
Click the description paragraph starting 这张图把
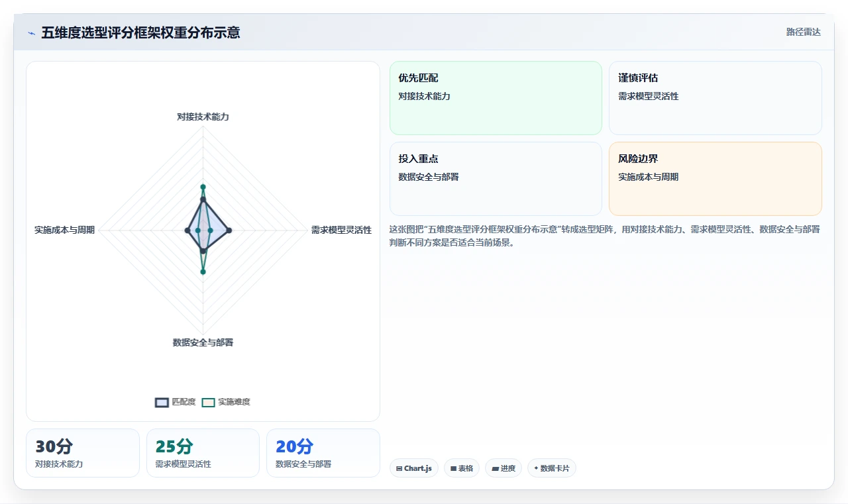(605, 236)
